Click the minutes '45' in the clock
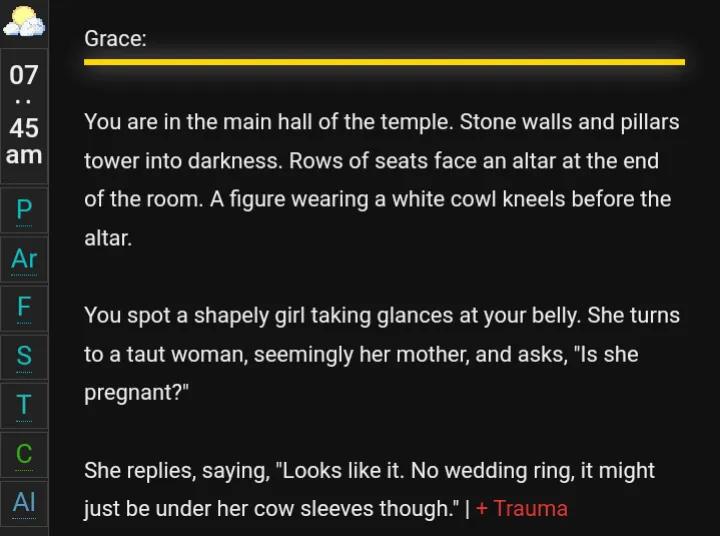This screenshot has height=536, width=720. (24, 128)
